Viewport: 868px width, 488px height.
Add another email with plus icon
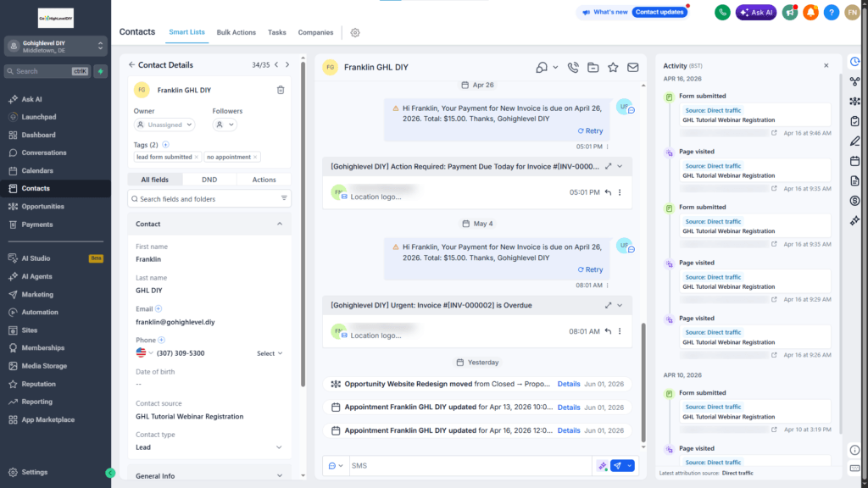point(159,308)
